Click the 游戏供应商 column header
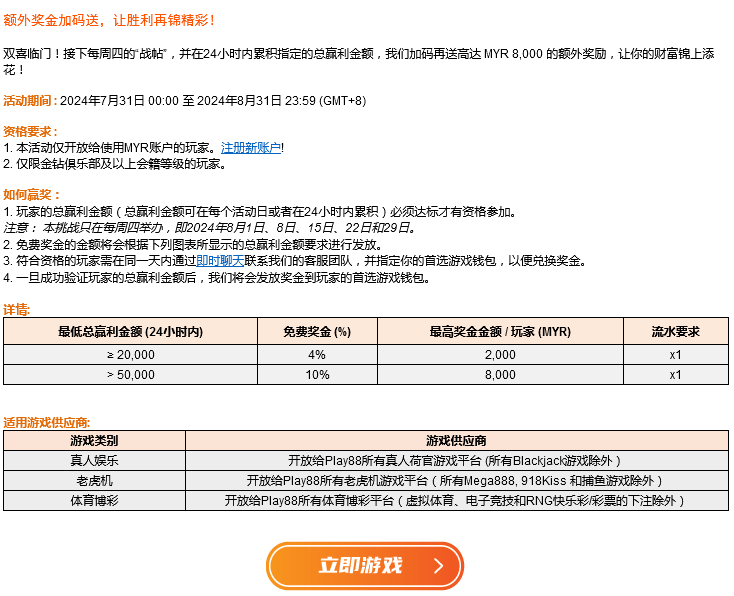Viewport: 734px width, 596px height. pos(457,441)
